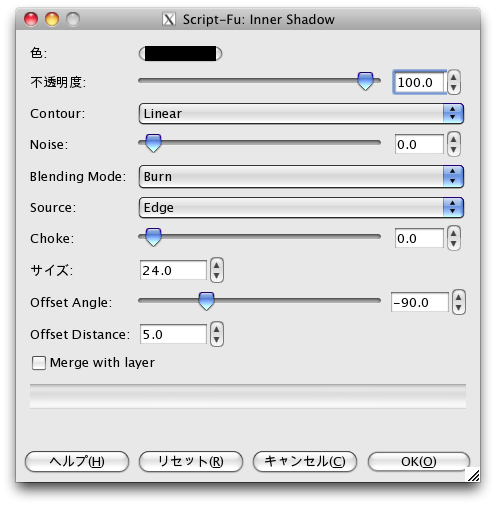Viewport: 496px width, 506px height.
Task: Increase Choke with its up stepper arrow
Action: 453,233
